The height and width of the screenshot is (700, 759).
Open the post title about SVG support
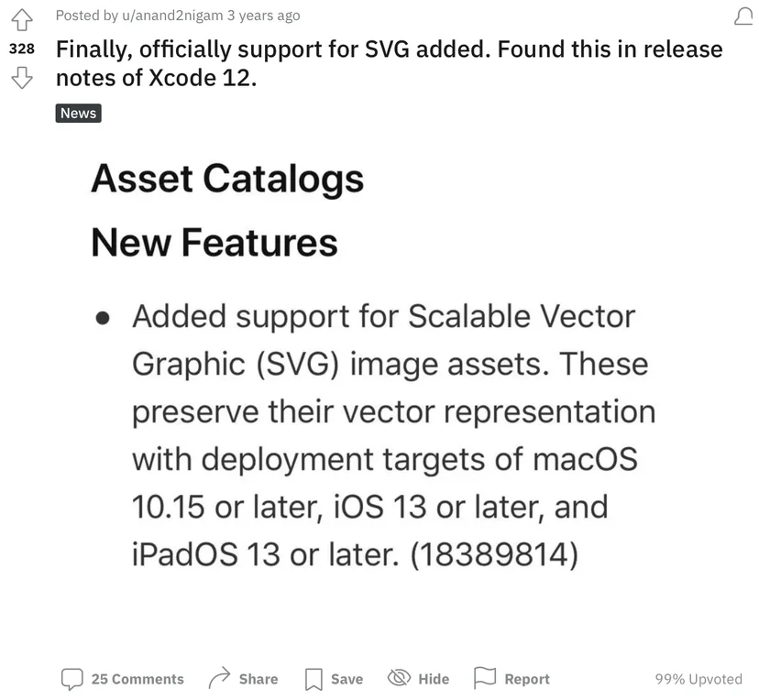[390, 63]
